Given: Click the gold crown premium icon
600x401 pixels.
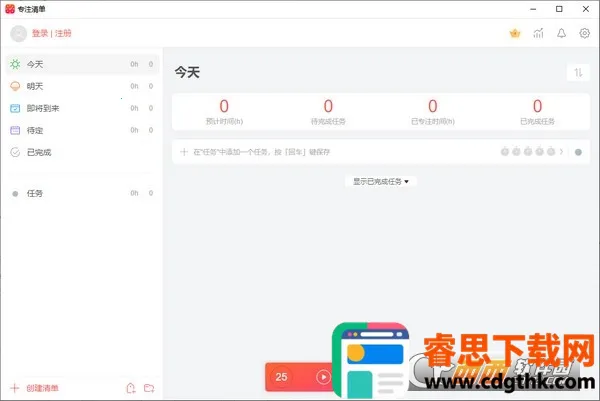Looking at the screenshot, I should 516,33.
